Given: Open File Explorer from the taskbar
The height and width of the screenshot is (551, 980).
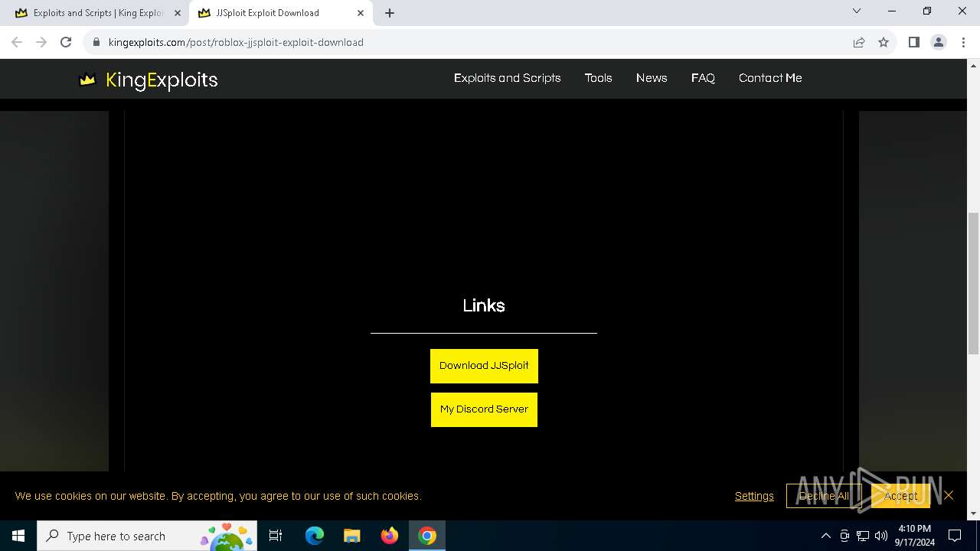Looking at the screenshot, I should pos(352,536).
